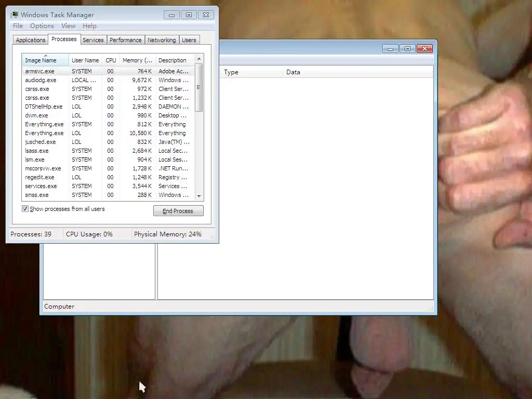Click the 9,672 K memory value

pos(142,80)
